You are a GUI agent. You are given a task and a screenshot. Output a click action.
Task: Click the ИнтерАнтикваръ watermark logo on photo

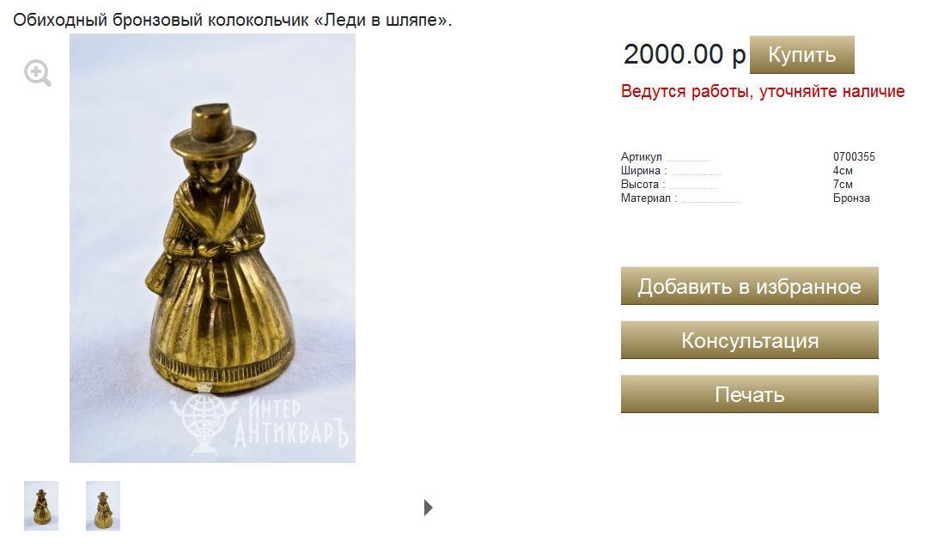pyautogui.click(x=259, y=423)
